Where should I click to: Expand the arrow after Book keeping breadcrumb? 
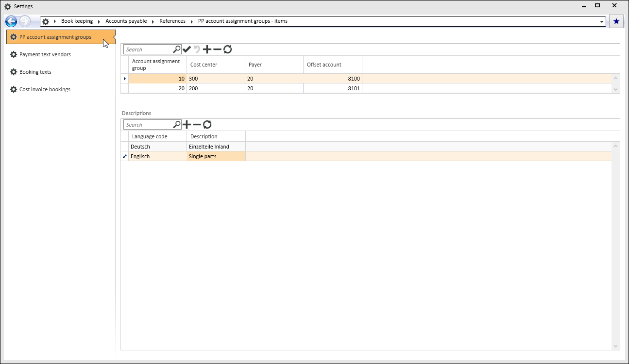[x=99, y=21]
